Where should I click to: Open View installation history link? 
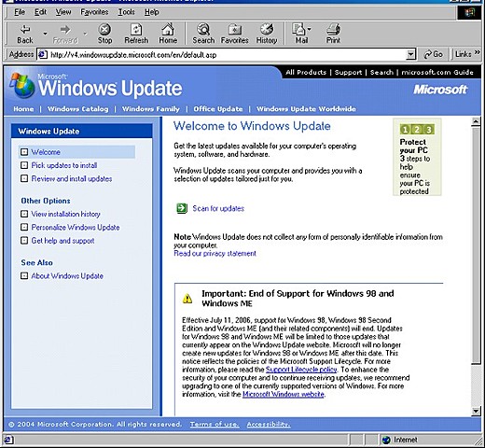65,214
